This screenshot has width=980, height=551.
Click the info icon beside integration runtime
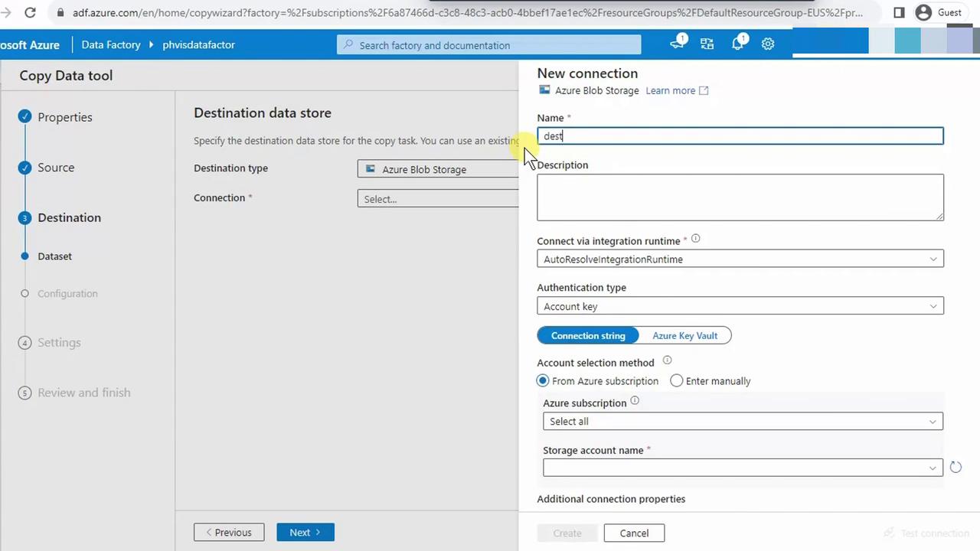coord(695,240)
